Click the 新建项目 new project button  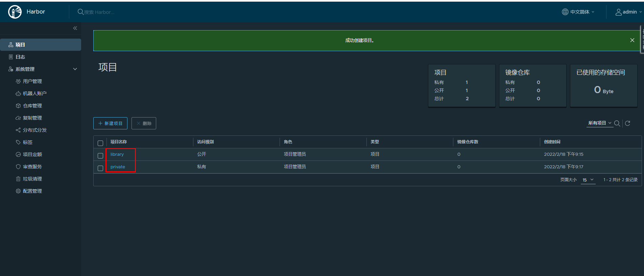110,123
